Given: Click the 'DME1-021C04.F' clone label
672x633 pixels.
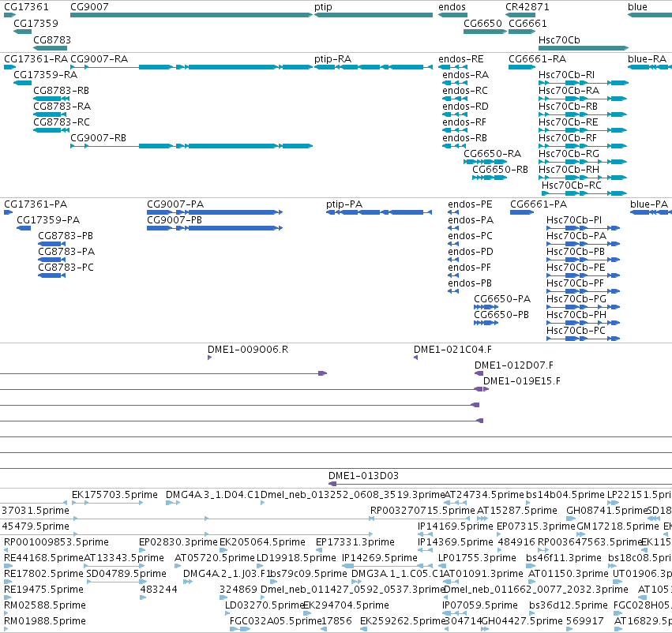Looking at the screenshot, I should (x=452, y=350).
